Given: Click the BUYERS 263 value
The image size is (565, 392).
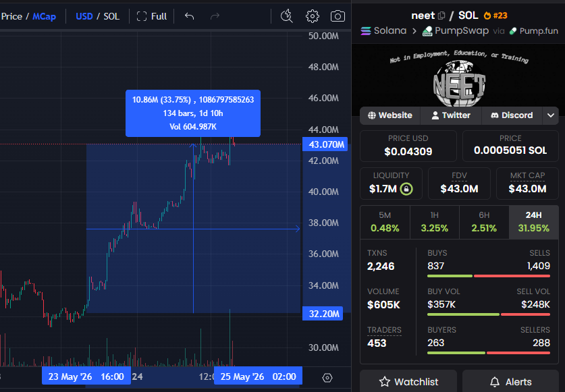Looking at the screenshot, I should tap(435, 343).
